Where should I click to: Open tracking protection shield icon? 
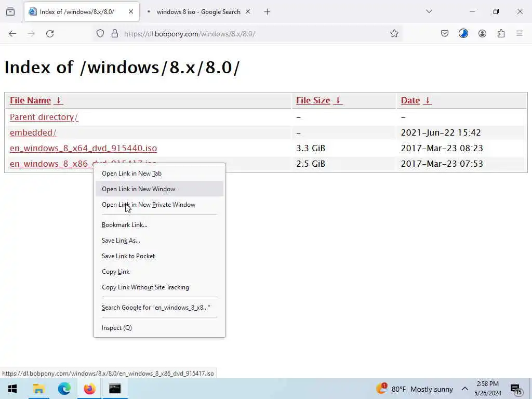100,34
